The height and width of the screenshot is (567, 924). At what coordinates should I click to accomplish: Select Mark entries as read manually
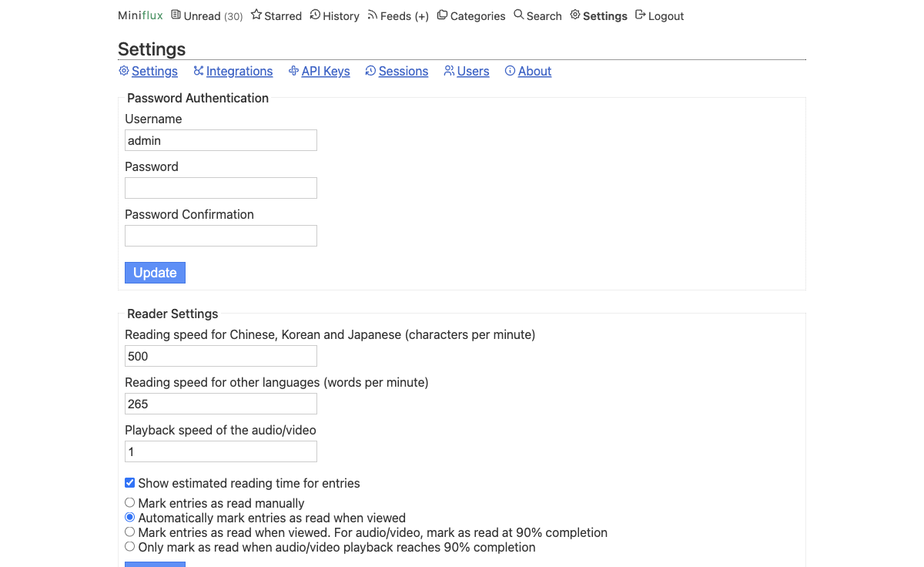pyautogui.click(x=130, y=502)
